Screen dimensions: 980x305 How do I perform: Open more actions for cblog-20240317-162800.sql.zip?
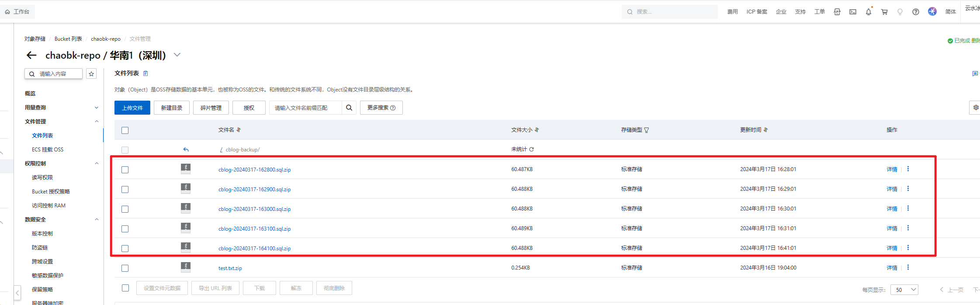908,169
